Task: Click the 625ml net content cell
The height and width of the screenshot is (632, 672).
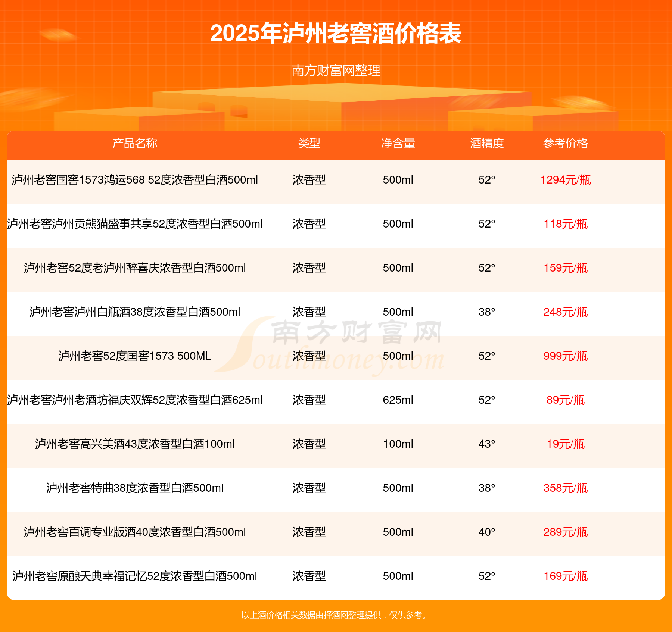Action: point(398,400)
